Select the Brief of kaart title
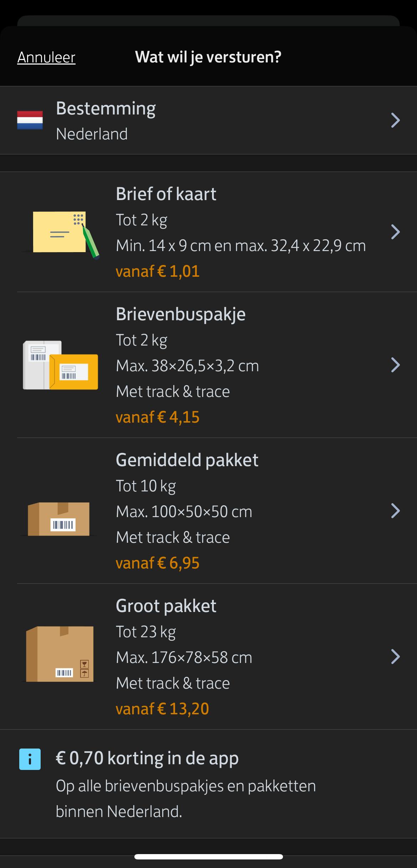This screenshot has width=417, height=868. coord(166,194)
